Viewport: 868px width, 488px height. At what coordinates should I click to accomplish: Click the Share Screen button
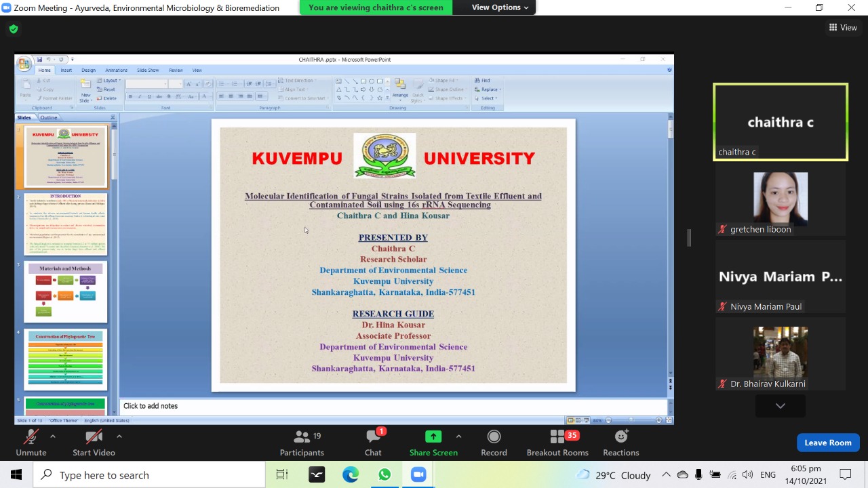coord(433,443)
